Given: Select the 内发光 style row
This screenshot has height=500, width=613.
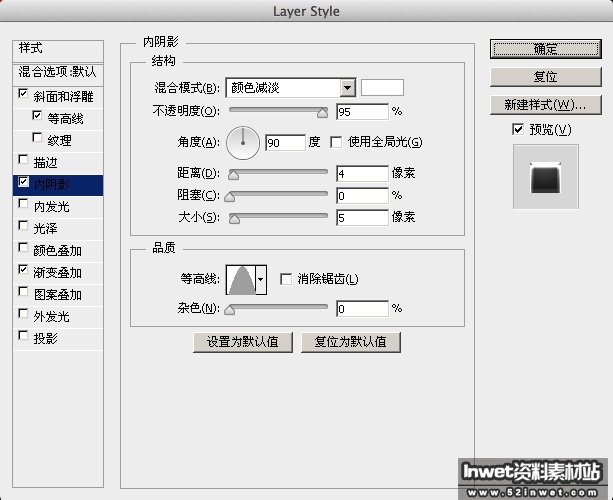Looking at the screenshot, I should pyautogui.click(x=58, y=206).
